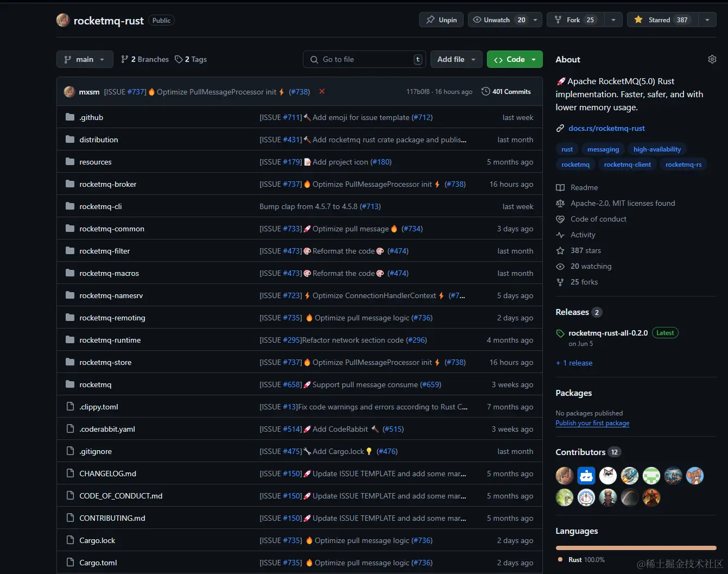Click the Cargo.toml file icon

pos(70,563)
